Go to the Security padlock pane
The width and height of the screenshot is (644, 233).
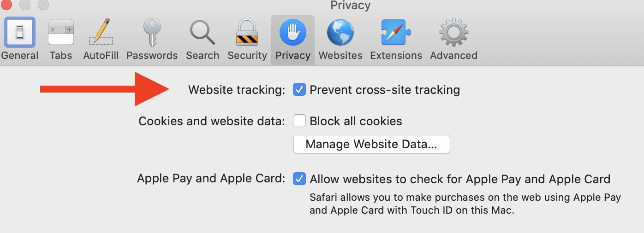(247, 33)
